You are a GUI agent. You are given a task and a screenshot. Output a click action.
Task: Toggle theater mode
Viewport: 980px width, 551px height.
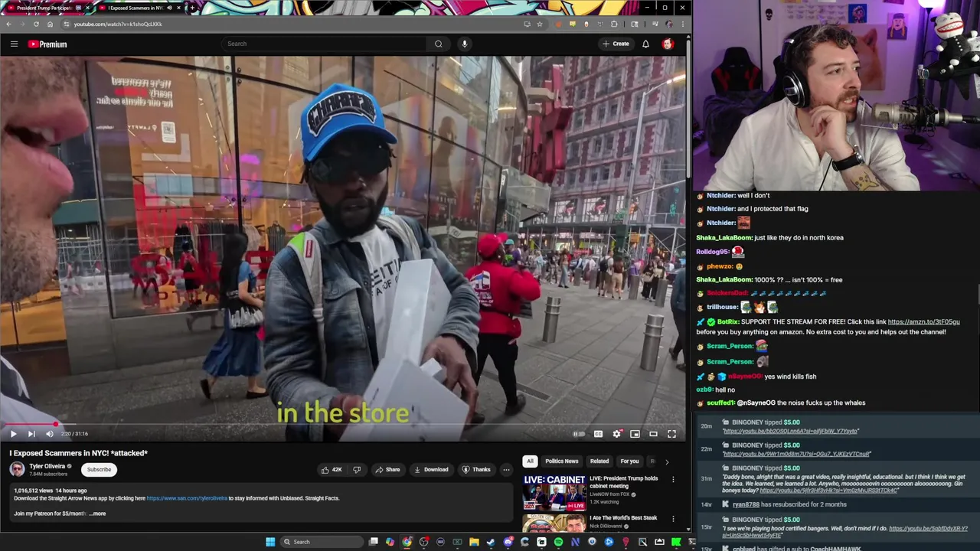pos(653,434)
